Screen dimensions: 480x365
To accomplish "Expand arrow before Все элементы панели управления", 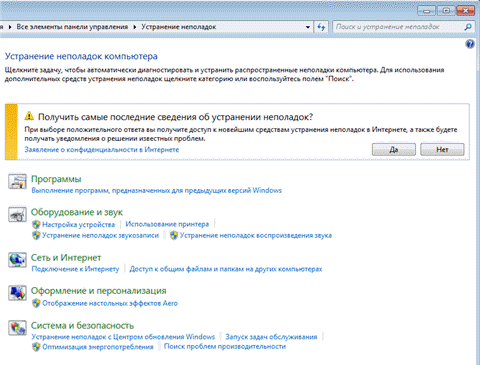I will click(x=10, y=27).
